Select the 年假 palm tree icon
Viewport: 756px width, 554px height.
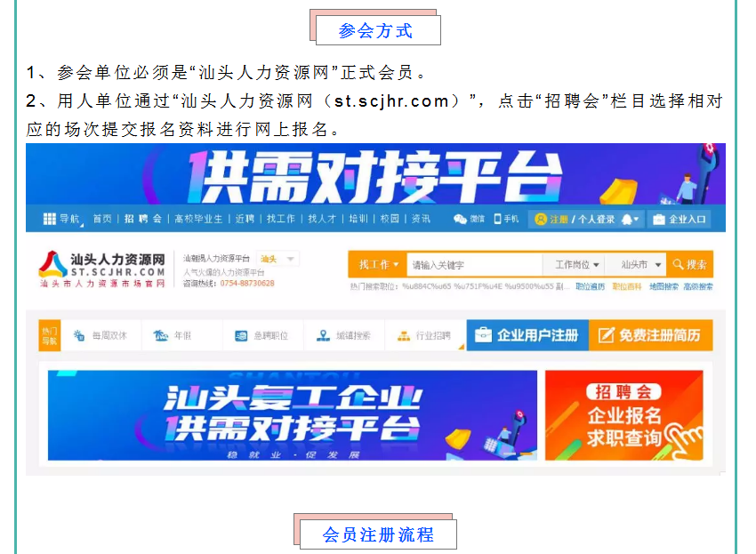(161, 335)
